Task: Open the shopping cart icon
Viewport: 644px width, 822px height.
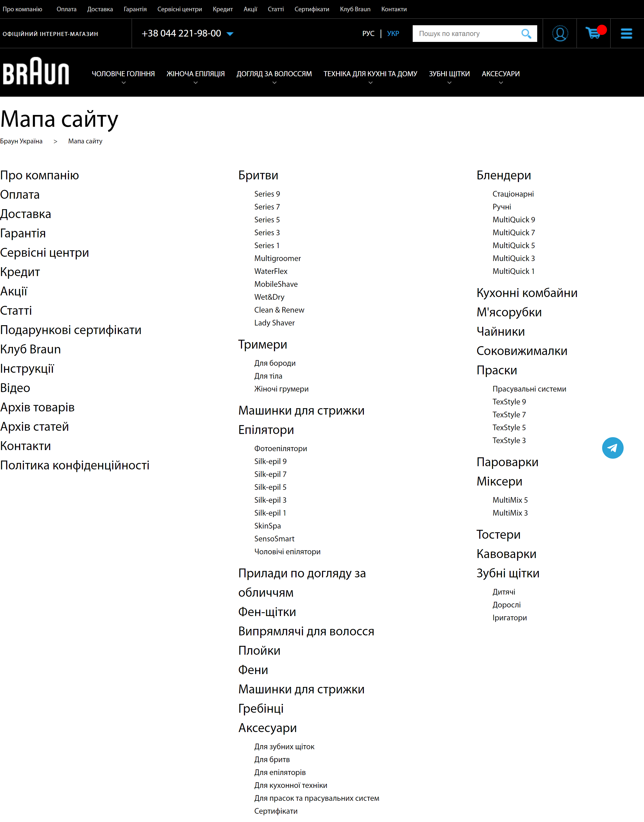Action: pyautogui.click(x=594, y=34)
